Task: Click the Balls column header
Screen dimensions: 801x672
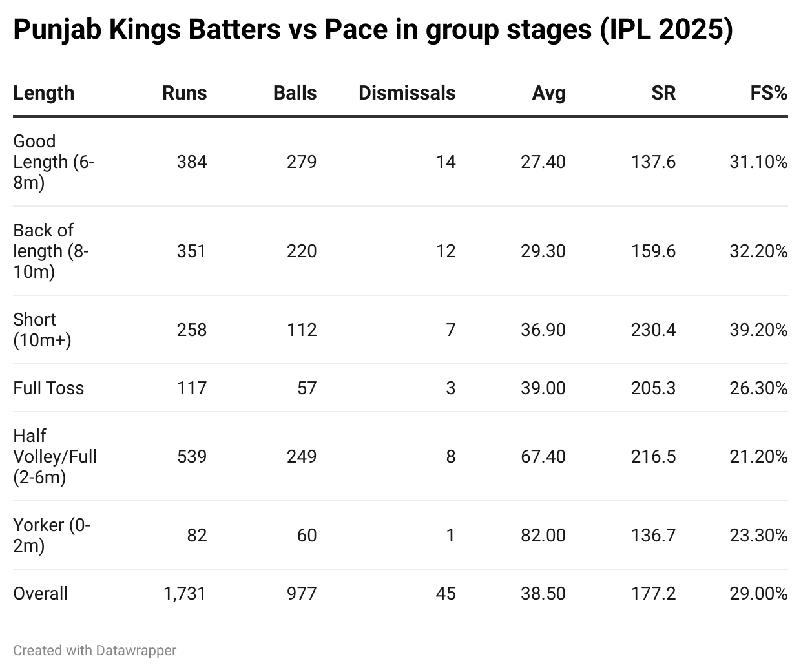Action: pyautogui.click(x=295, y=93)
